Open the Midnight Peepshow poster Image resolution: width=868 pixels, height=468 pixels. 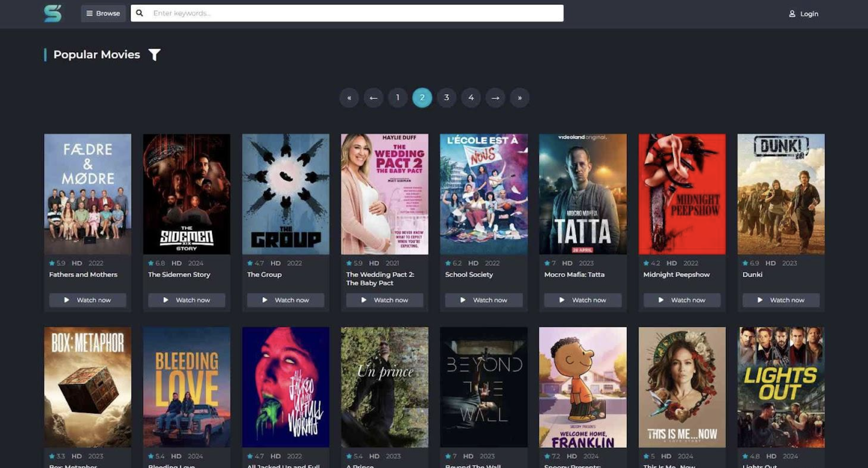682,194
